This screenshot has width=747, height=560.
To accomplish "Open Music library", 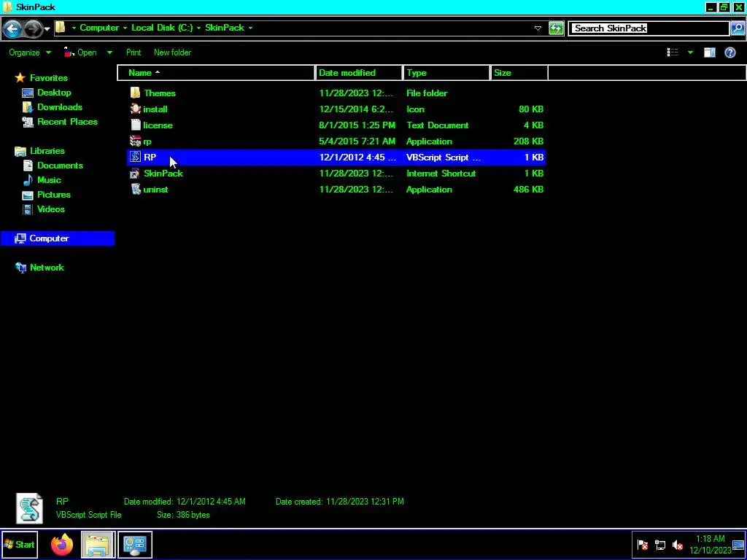I will (x=49, y=180).
